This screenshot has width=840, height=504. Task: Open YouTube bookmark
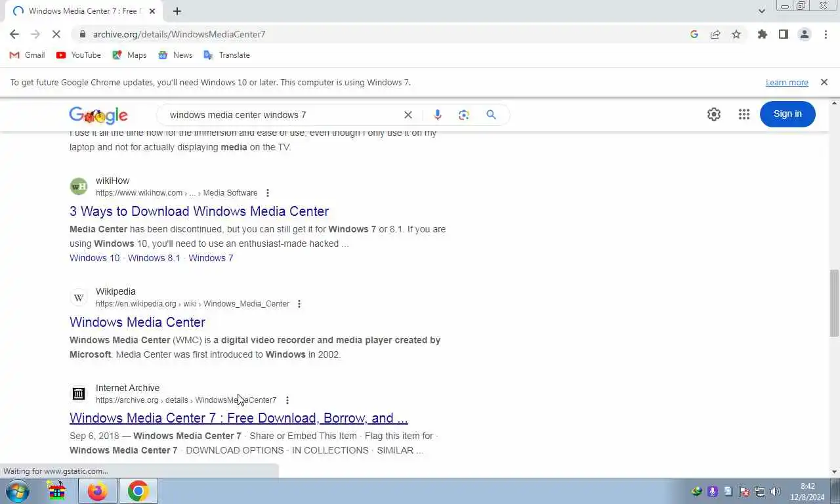pos(79,55)
